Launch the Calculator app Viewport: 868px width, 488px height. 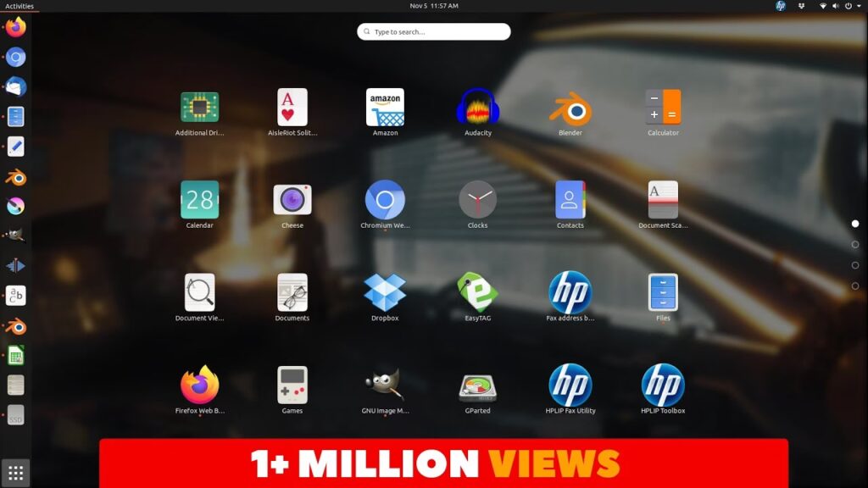point(663,108)
